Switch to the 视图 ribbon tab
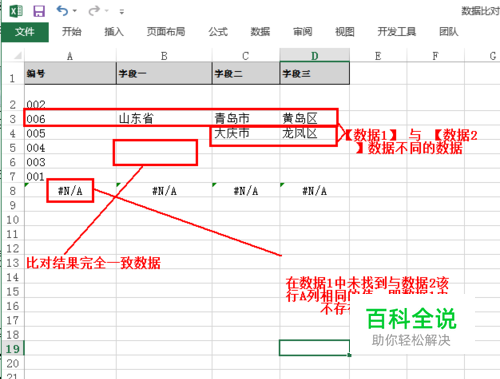Viewport: 500px width, 379px height. (x=344, y=32)
